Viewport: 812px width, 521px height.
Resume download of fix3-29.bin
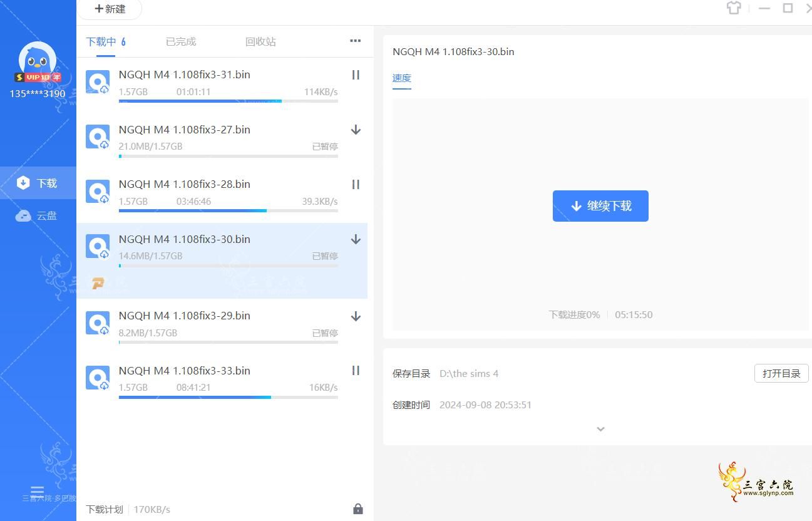click(x=356, y=316)
